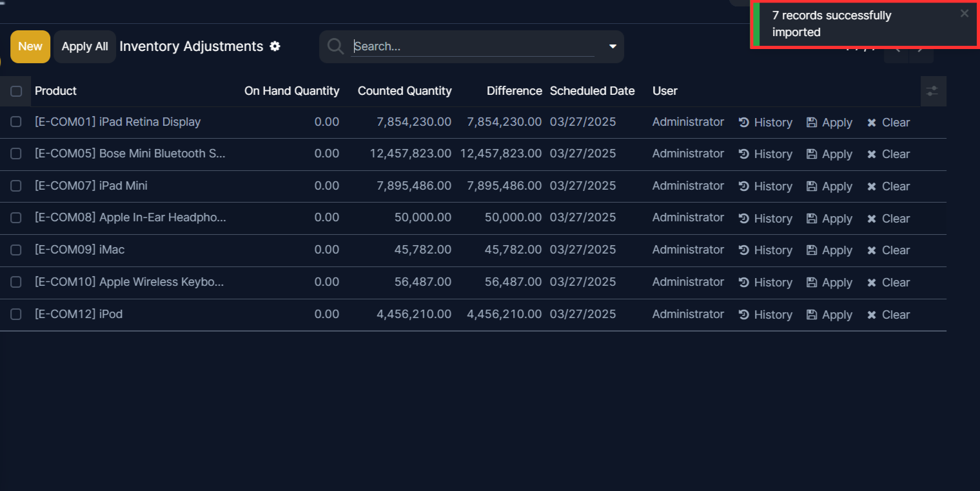Viewport: 980px width, 491px height.
Task: Open product [E-COM09] iMac
Action: click(79, 250)
